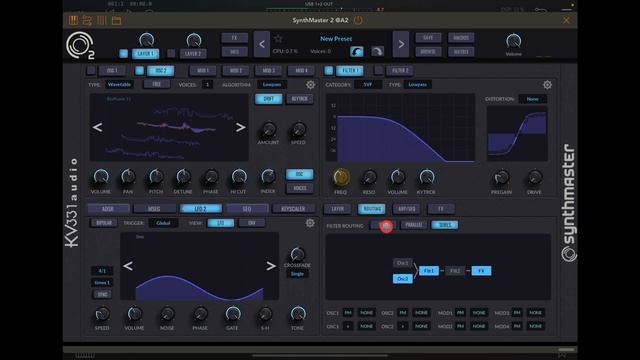Open the LFO panel gear settings
This screenshot has height=360, width=640.
tap(310, 223)
